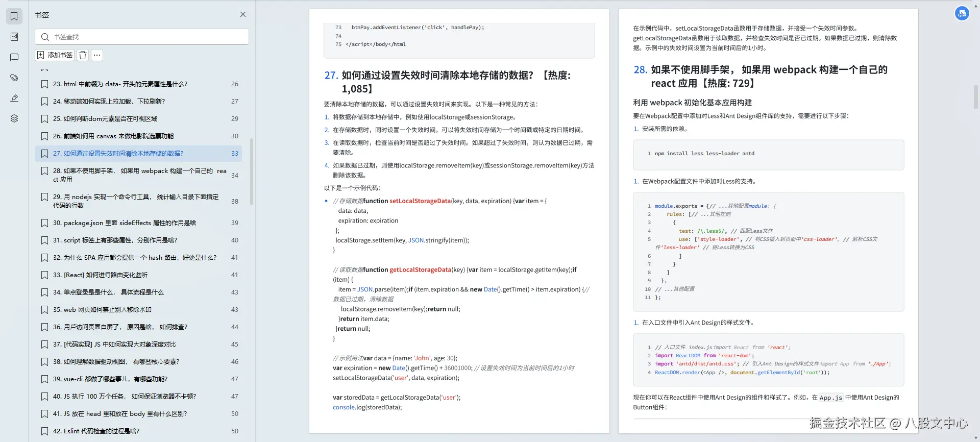Select bookmark 29 about nodejs command tool
The width and height of the screenshot is (980, 442).
click(x=138, y=201)
